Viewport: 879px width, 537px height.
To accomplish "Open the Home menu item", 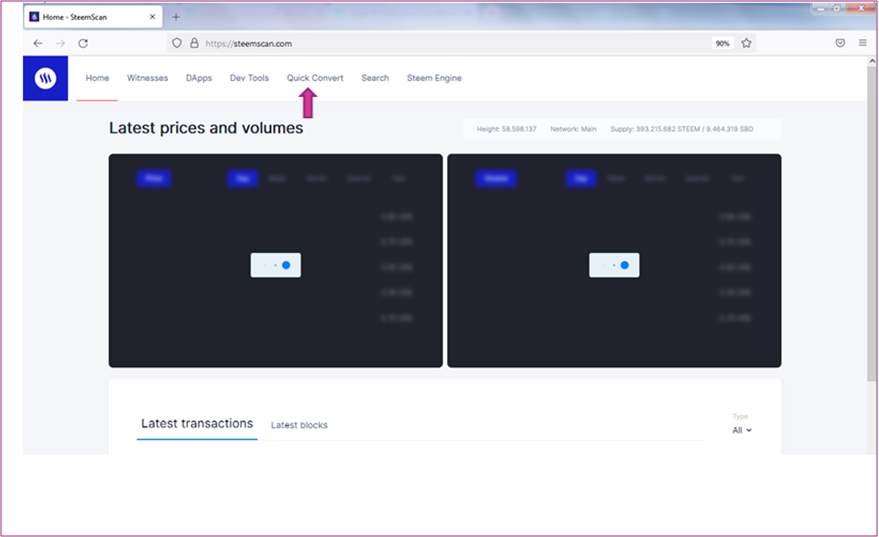I will coord(98,78).
